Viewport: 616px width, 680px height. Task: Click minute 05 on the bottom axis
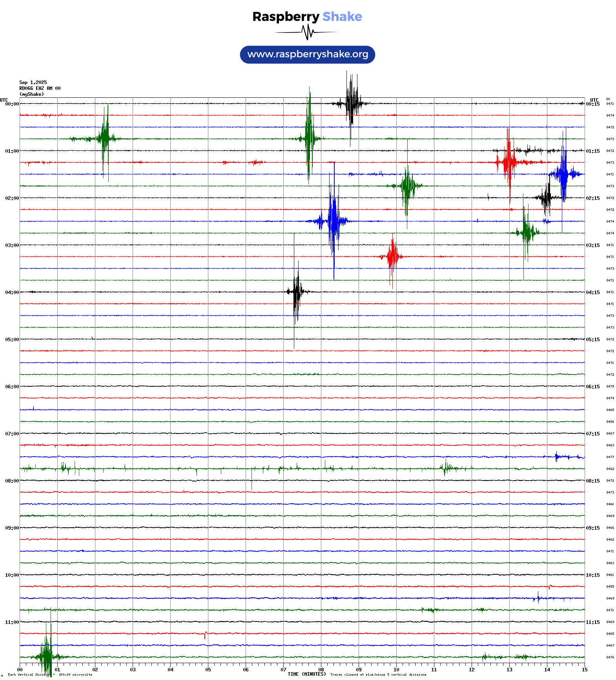(208, 670)
